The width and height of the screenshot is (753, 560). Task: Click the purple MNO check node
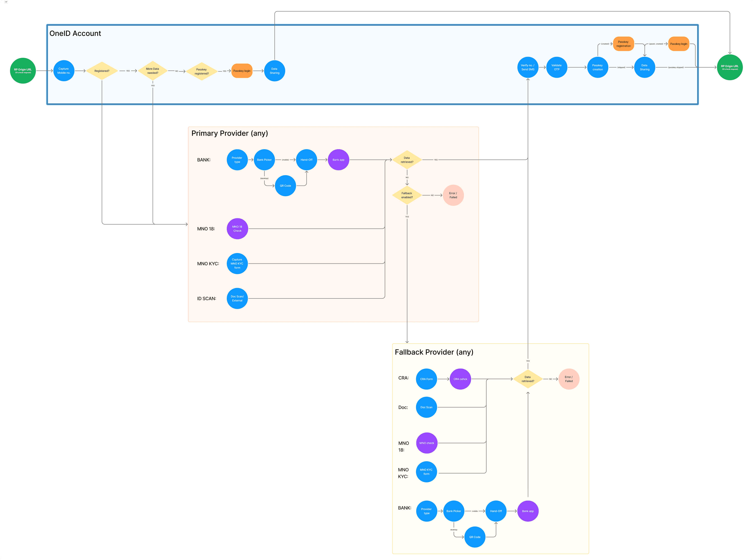coord(427,443)
